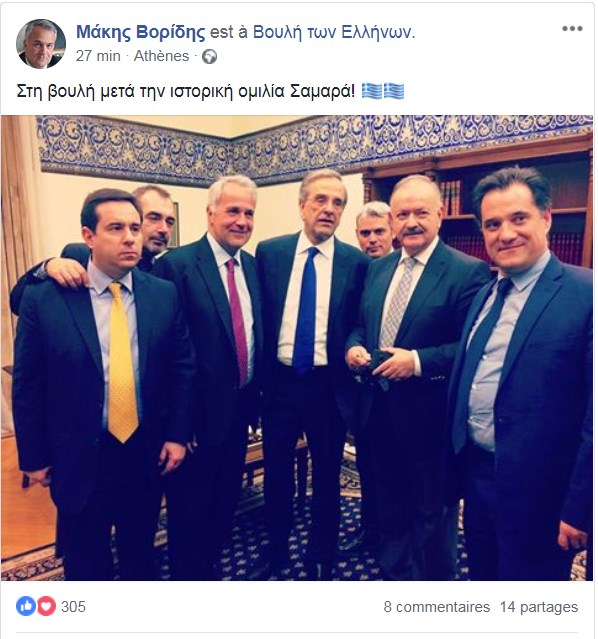View the 14 partages list
This screenshot has height=639, width=598.
(539, 607)
